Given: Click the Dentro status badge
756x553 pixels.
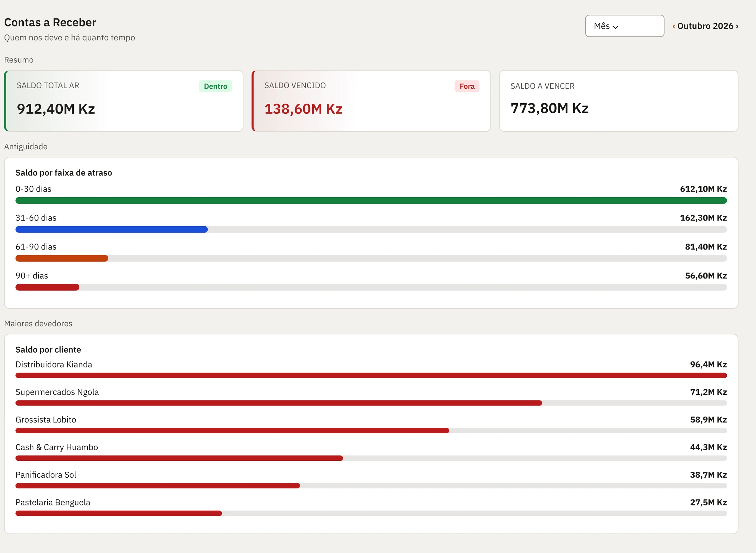Looking at the screenshot, I should 215,86.
